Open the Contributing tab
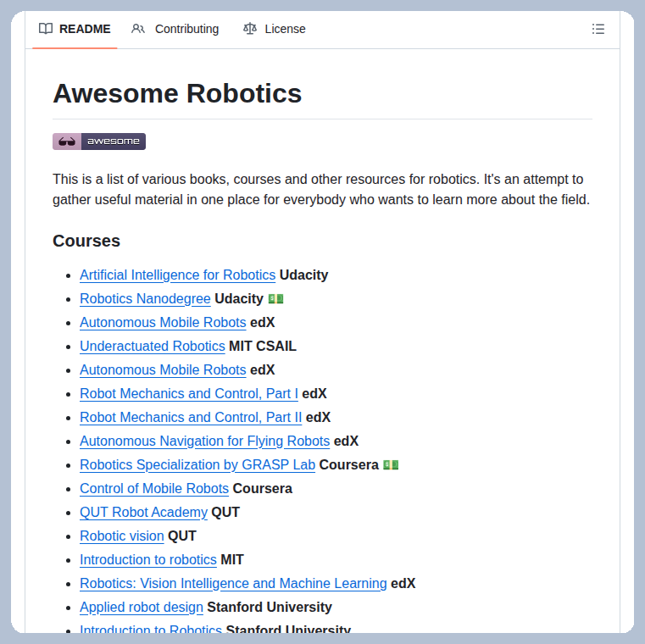The height and width of the screenshot is (644, 645). tap(175, 29)
